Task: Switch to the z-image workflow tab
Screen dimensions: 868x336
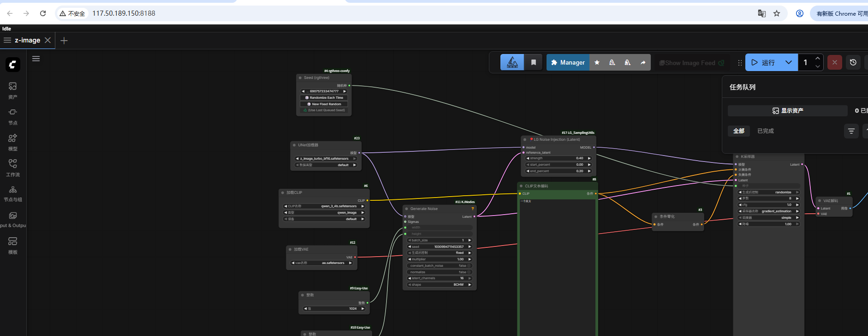Action: (x=27, y=40)
